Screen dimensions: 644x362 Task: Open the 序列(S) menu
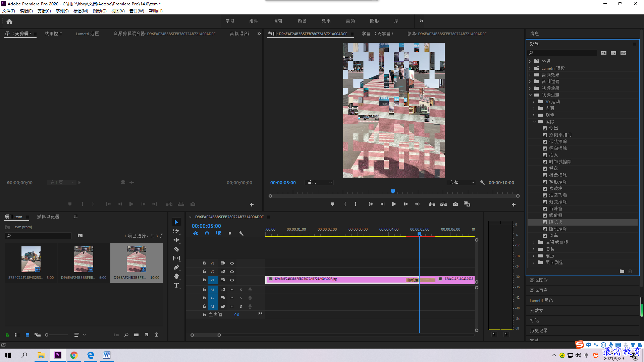(62, 11)
